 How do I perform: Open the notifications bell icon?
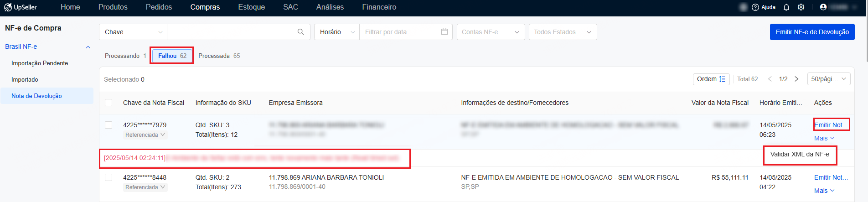click(786, 7)
